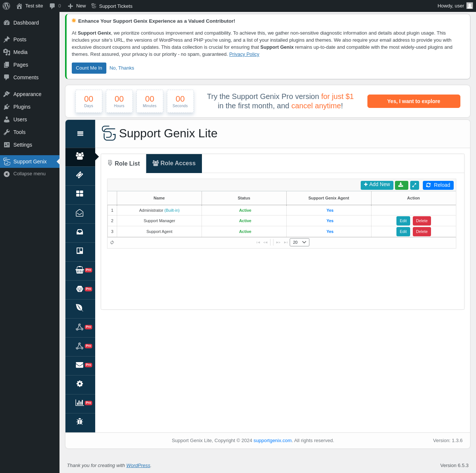Screen dimensions: 476x473
Task: Open the gear settings icon in plugin sidebar
Action: point(80,384)
